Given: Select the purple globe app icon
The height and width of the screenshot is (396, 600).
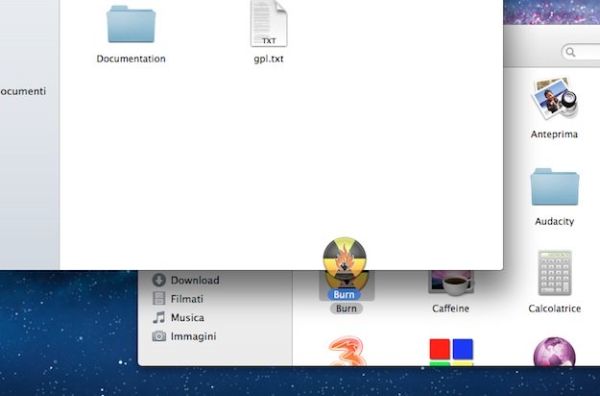Looking at the screenshot, I should click(x=554, y=352).
